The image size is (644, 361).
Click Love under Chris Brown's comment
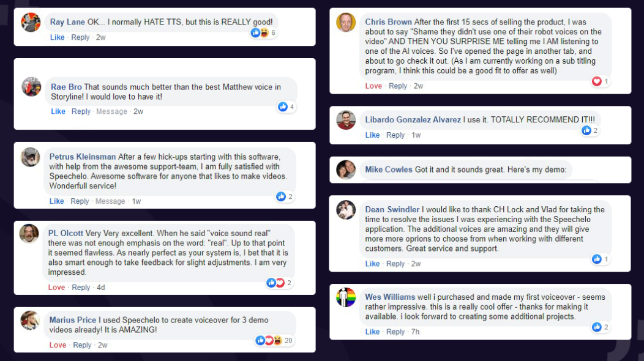pos(373,86)
